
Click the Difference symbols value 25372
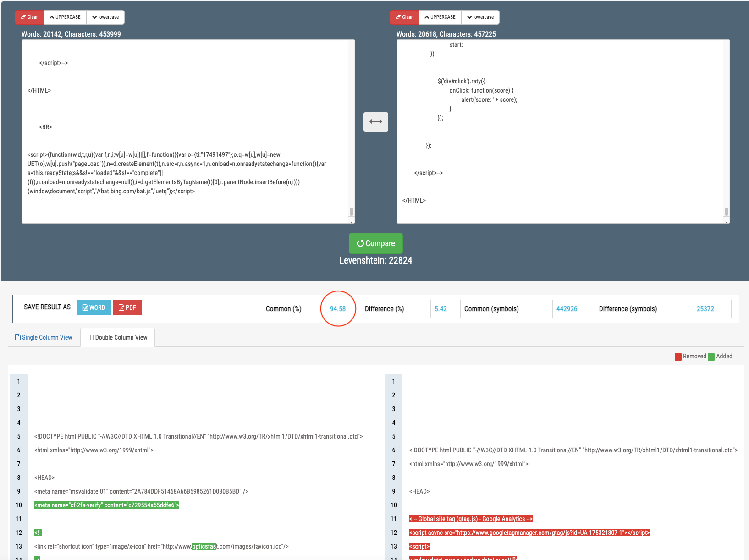(705, 309)
